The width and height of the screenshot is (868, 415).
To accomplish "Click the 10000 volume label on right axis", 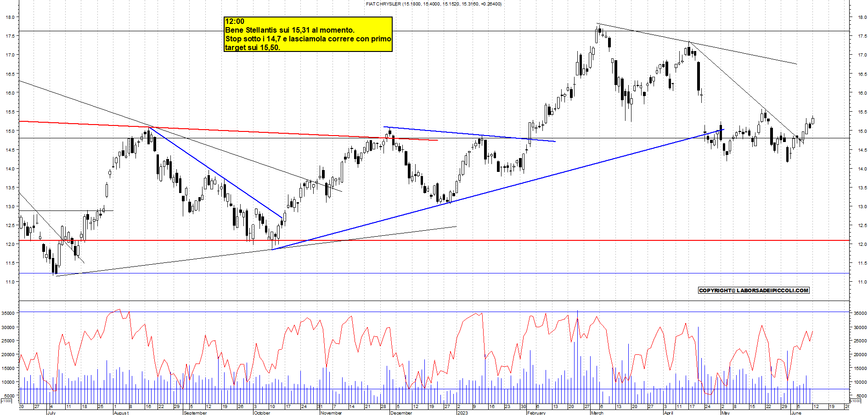I will point(861,382).
